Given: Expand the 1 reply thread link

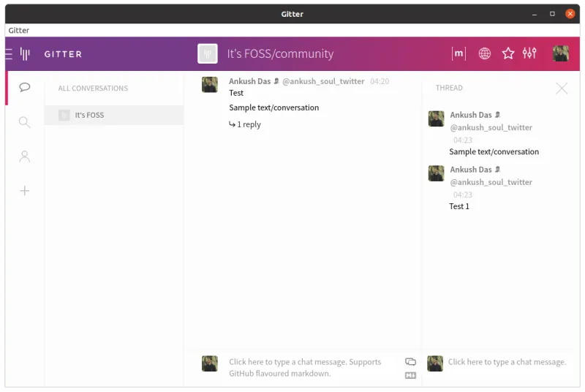Looking at the screenshot, I should pyautogui.click(x=245, y=124).
